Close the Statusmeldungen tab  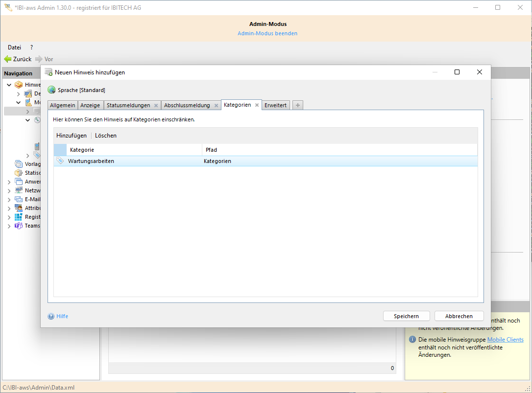coord(156,105)
